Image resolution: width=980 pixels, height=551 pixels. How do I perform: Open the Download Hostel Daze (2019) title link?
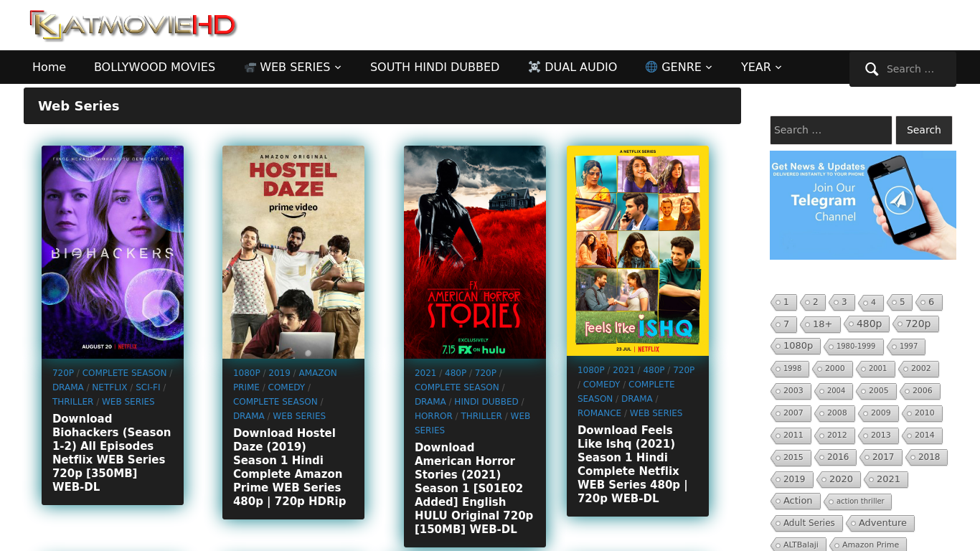pyautogui.click(x=290, y=467)
